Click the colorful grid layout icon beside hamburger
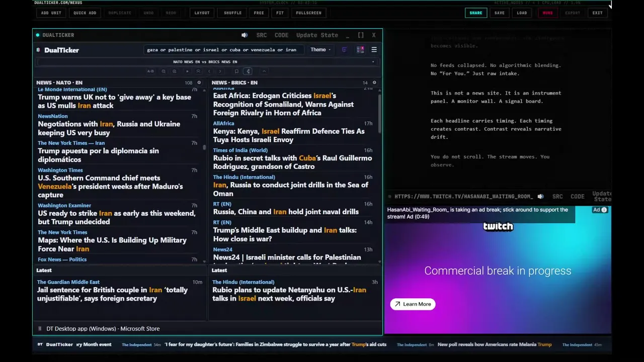644x362 pixels. 360,50
